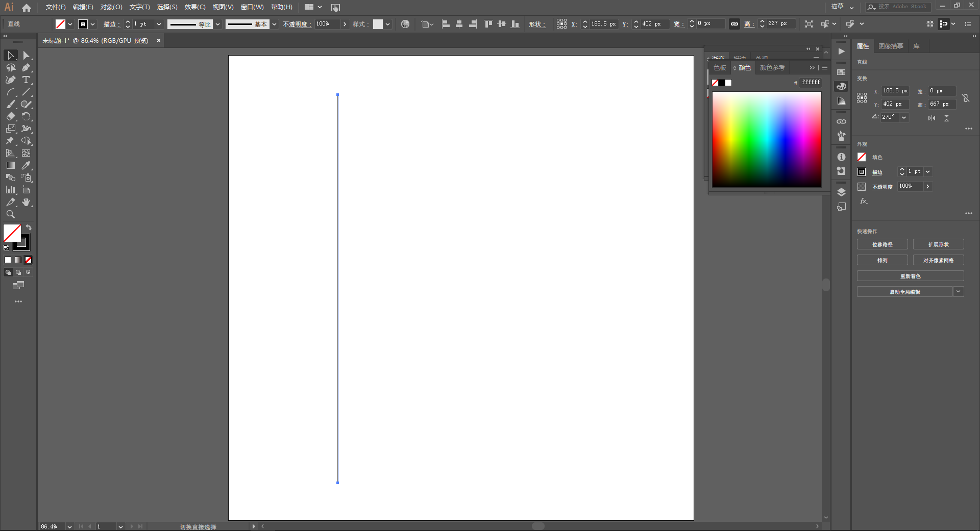Open stroke weight dropdown in control bar

pos(159,24)
